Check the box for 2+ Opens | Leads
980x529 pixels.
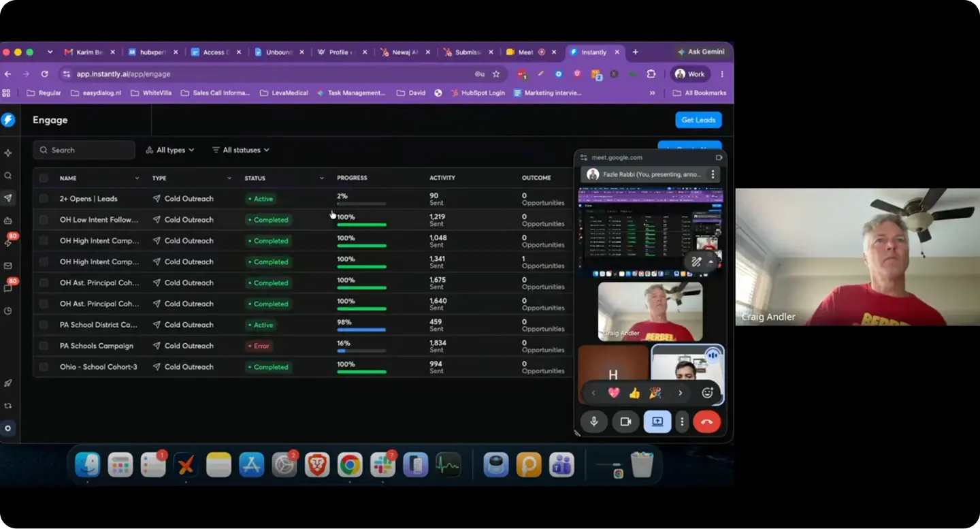pos(44,199)
